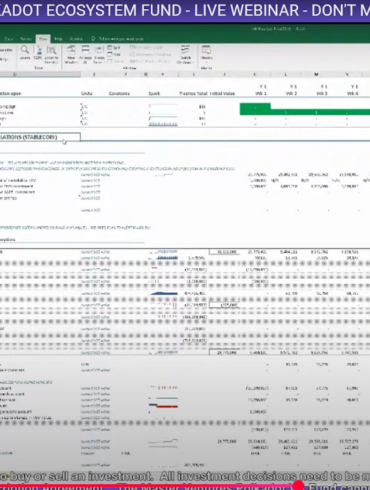Click the Initial Value column heading cell

point(222,94)
